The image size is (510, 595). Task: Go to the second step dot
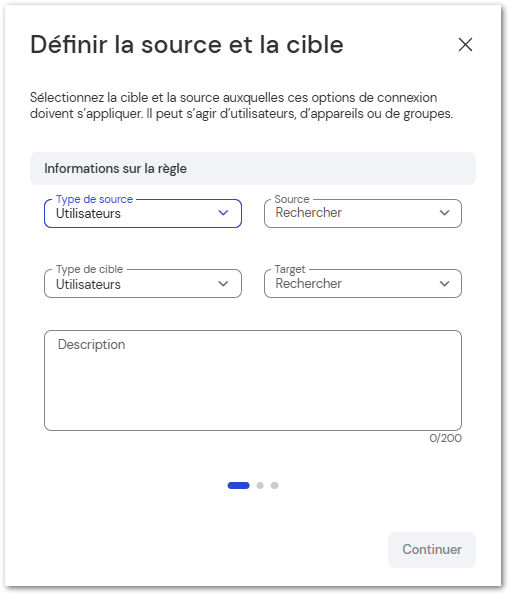(260, 485)
